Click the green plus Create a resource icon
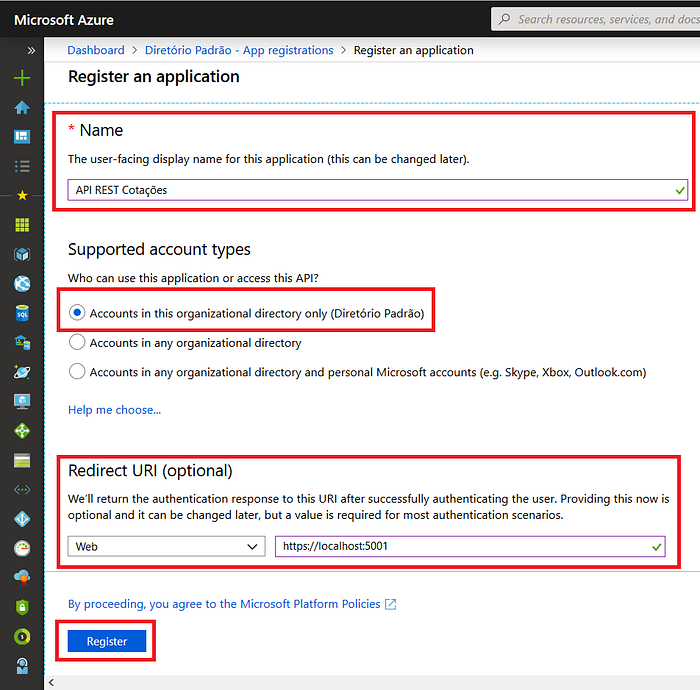700x690 pixels. [22, 78]
